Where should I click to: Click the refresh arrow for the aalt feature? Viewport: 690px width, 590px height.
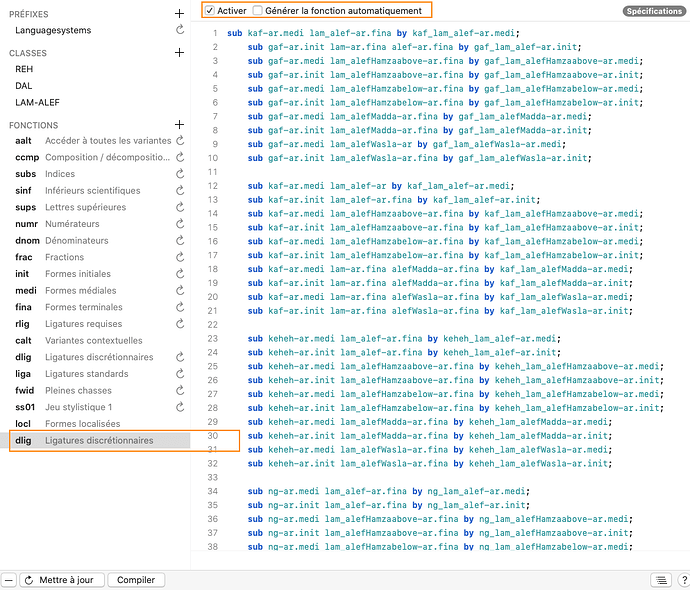[179, 141]
